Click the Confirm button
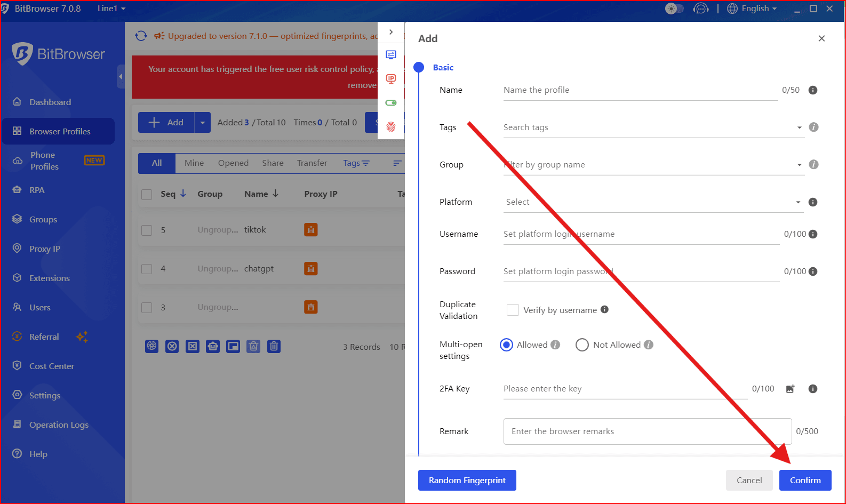This screenshot has width=846, height=504. click(x=805, y=480)
